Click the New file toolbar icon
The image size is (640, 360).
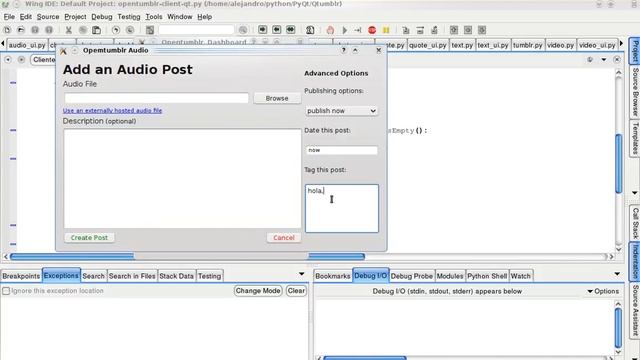[x=7, y=30]
